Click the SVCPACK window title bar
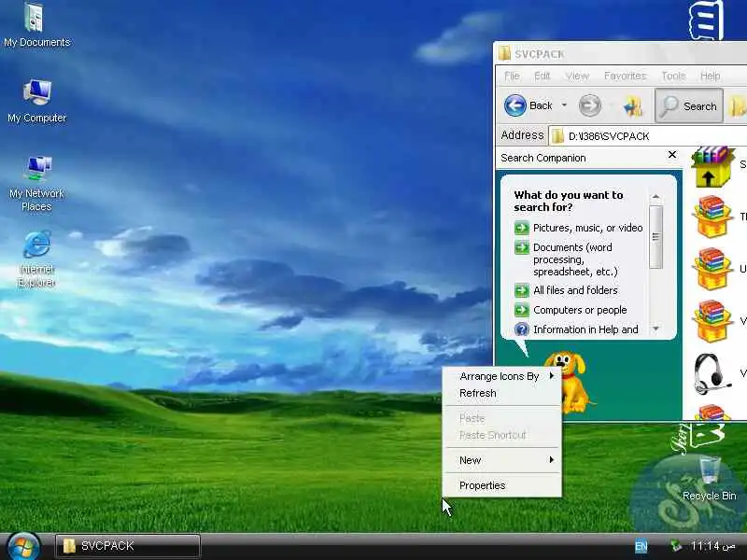 [620, 53]
